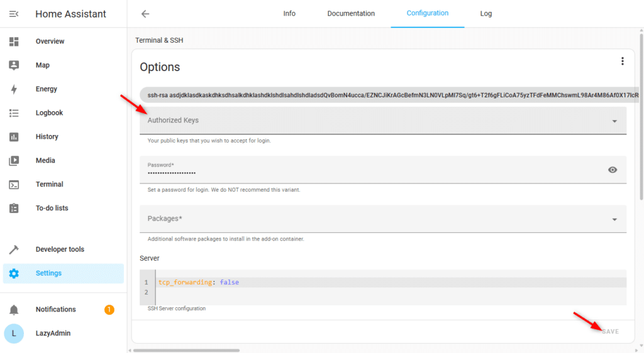The height and width of the screenshot is (353, 644).
Task: Go back using the arrow icon
Action: click(x=145, y=14)
